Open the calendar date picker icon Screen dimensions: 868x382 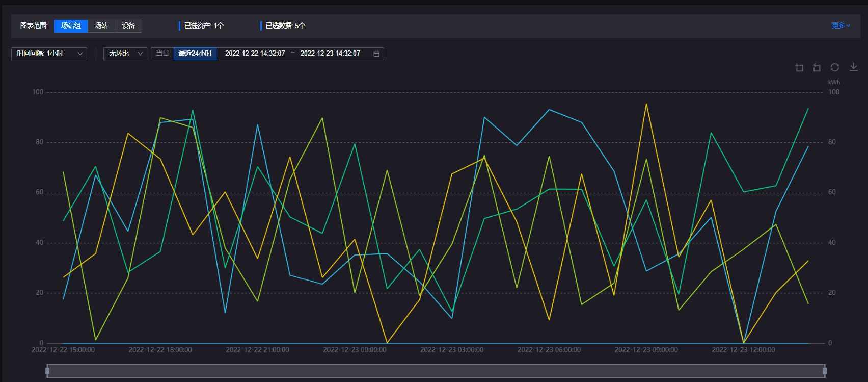click(x=376, y=54)
